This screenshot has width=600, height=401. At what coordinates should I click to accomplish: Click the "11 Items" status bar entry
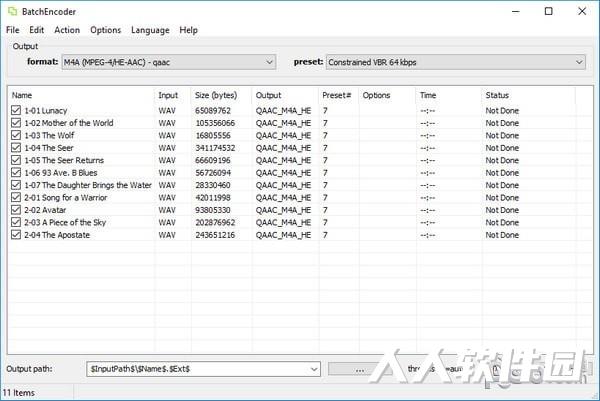18,393
